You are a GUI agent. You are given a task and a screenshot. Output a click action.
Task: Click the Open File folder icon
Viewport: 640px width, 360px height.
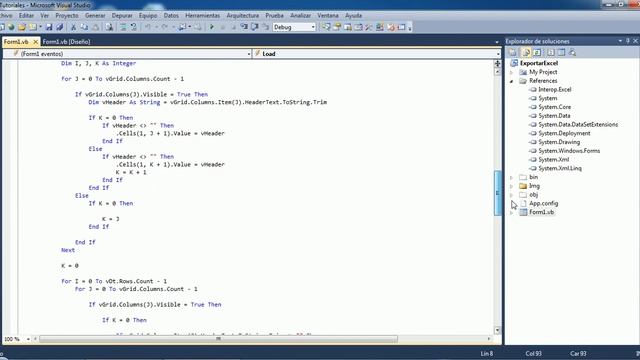(21, 27)
